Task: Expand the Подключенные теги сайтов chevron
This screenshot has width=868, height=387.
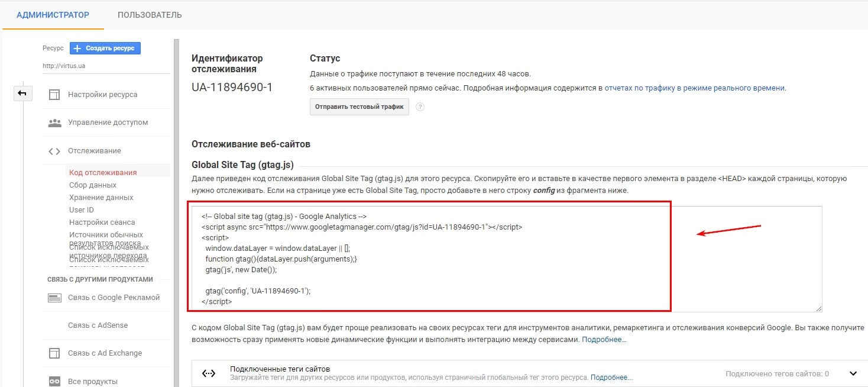Action: (853, 373)
